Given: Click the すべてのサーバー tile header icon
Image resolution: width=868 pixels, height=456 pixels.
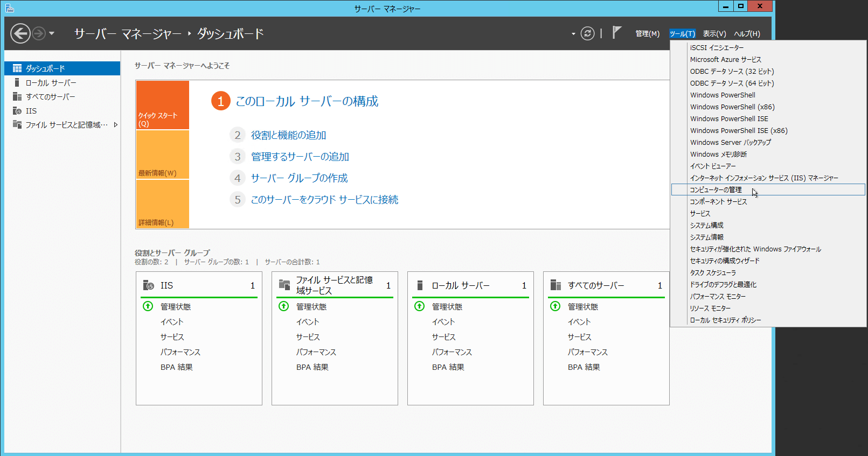Looking at the screenshot, I should tap(555, 285).
